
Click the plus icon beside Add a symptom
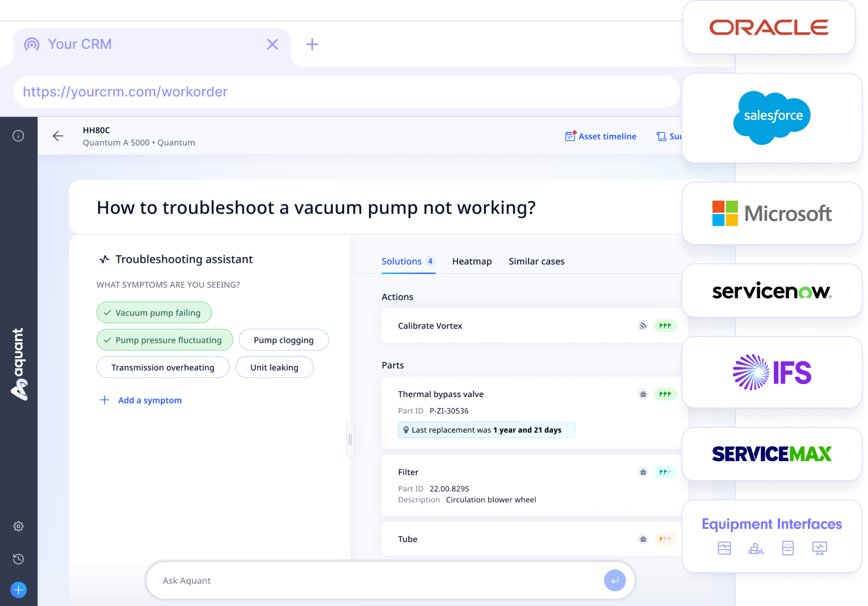tap(104, 400)
